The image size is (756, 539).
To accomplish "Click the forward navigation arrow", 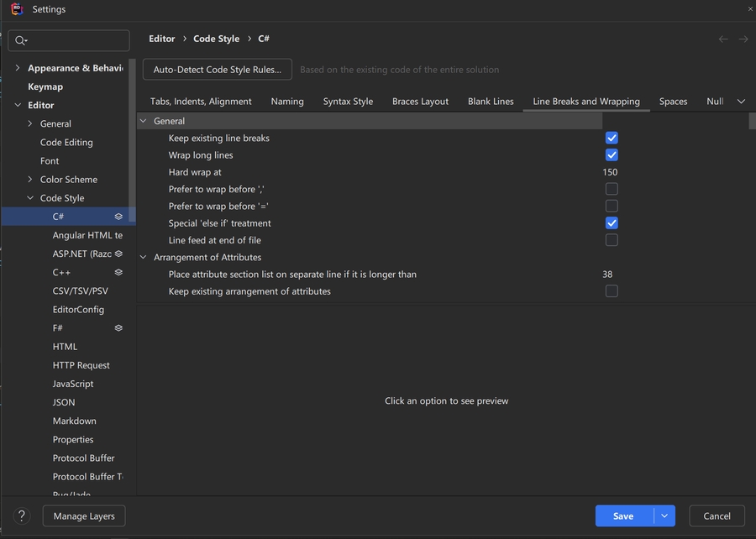I will [743, 39].
